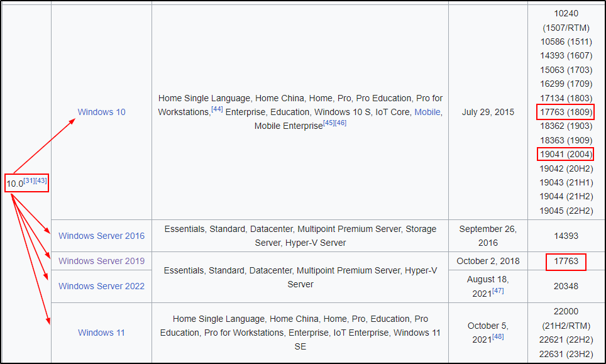Click the July 29, 2015 release date
This screenshot has width=606, height=364.
pos(488,112)
